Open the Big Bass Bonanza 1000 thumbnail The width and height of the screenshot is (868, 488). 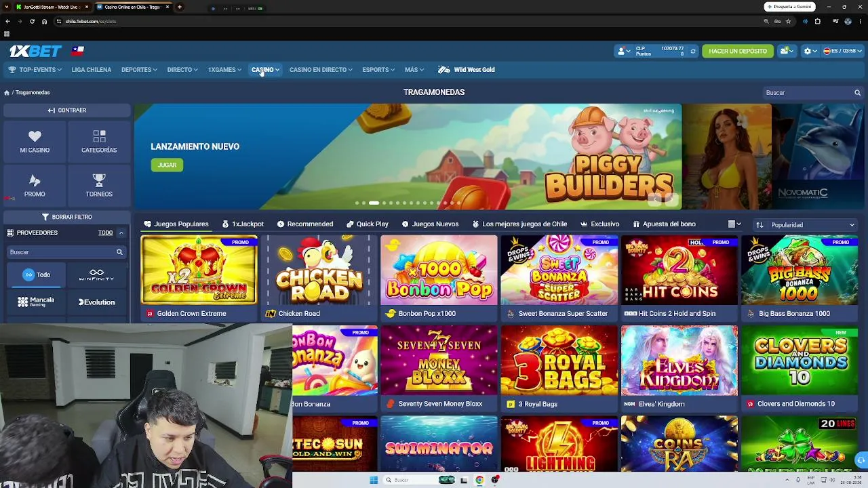(x=800, y=270)
